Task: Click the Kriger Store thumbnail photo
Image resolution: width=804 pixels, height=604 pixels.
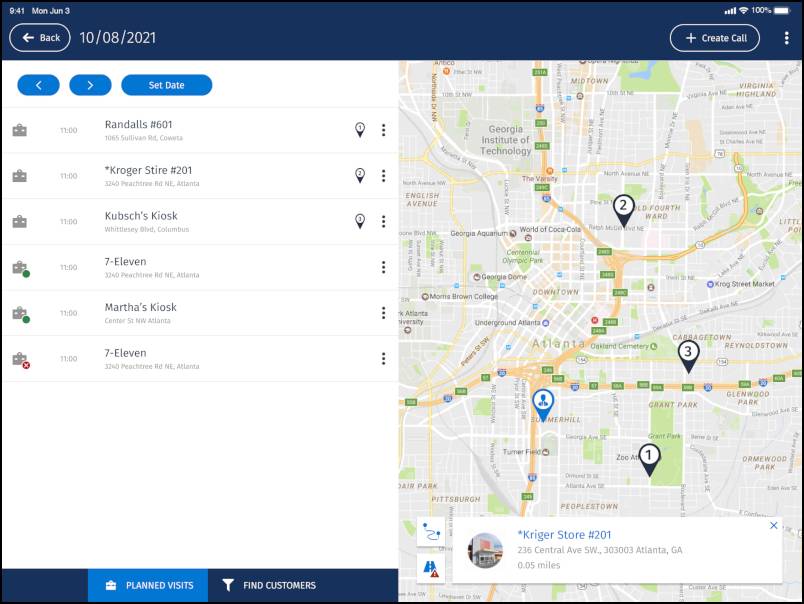Action: (485, 551)
